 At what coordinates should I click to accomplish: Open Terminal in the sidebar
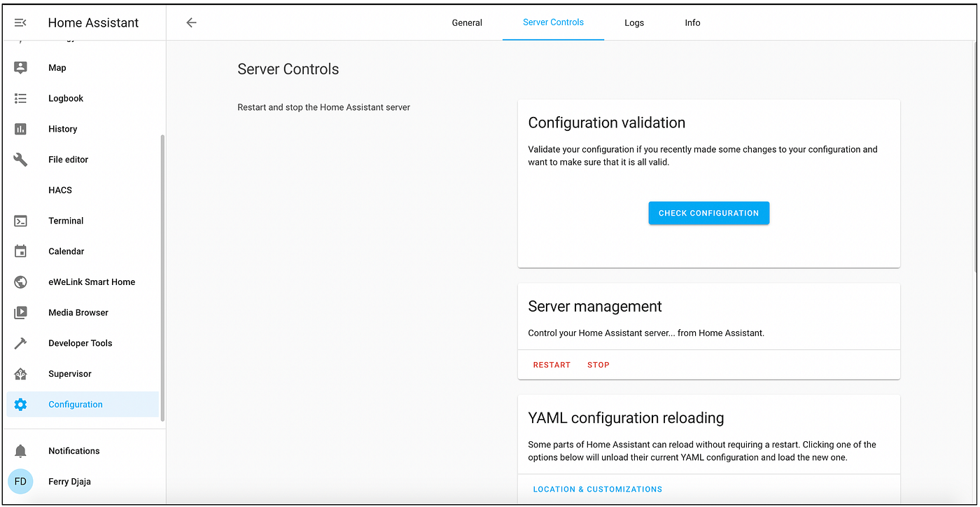pos(83,221)
